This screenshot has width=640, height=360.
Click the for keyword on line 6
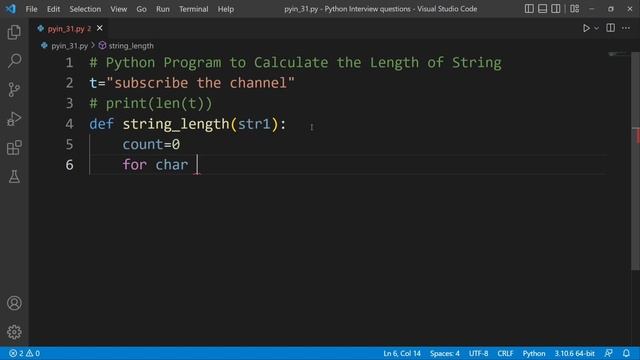tap(135, 164)
